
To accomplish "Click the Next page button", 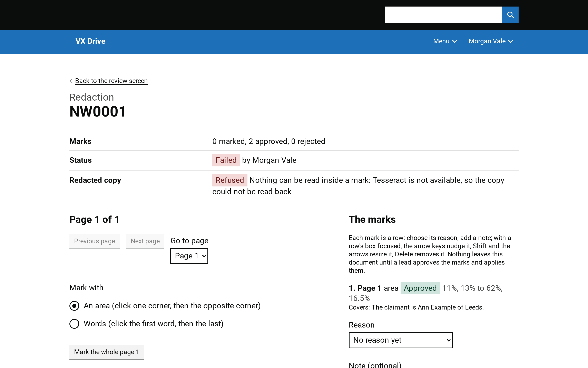I will pos(145,241).
